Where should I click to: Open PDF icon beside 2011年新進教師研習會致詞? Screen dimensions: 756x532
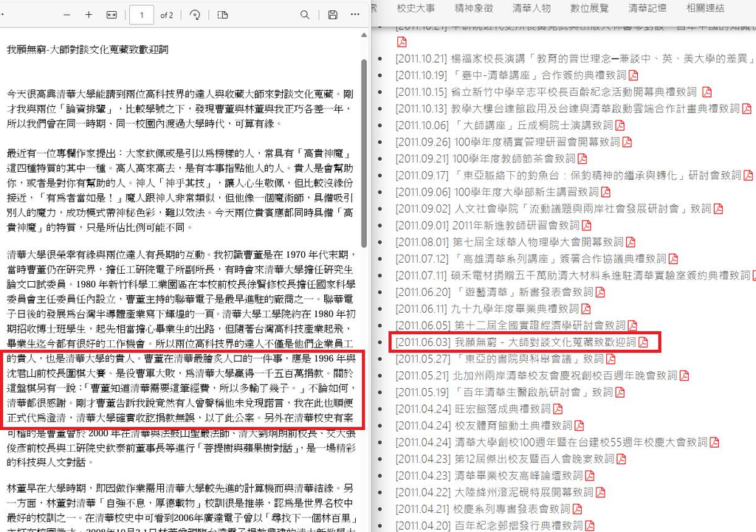(587, 225)
